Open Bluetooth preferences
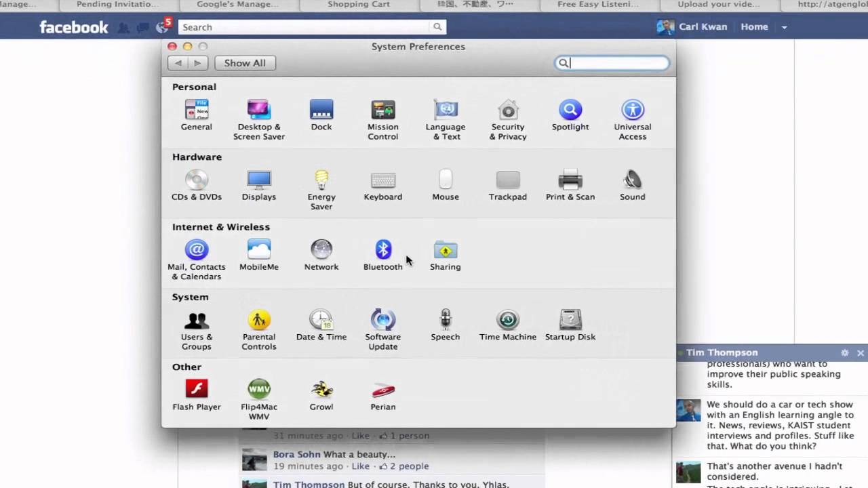Image resolution: width=868 pixels, height=488 pixels. pos(383,255)
